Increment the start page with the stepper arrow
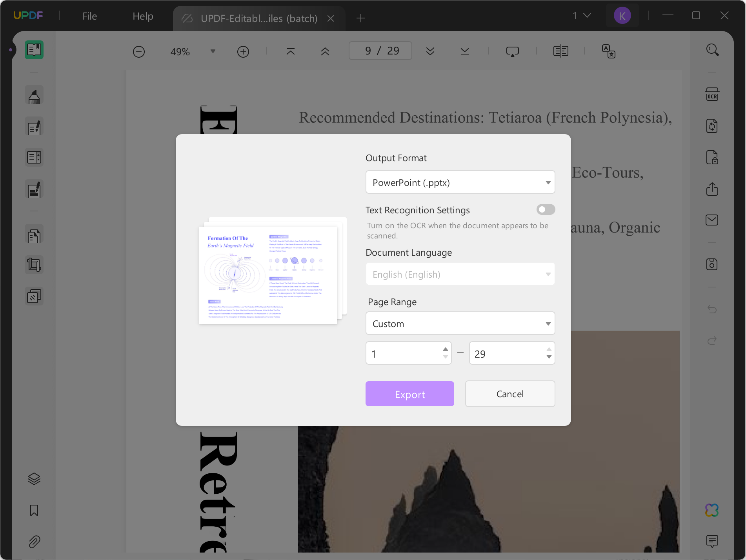Screen dimensions: 746x560 point(445,349)
